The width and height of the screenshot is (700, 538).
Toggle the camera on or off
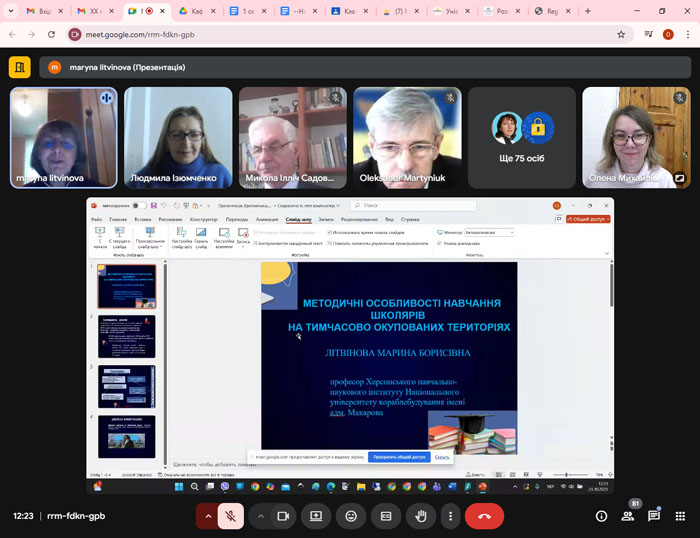coord(283,516)
